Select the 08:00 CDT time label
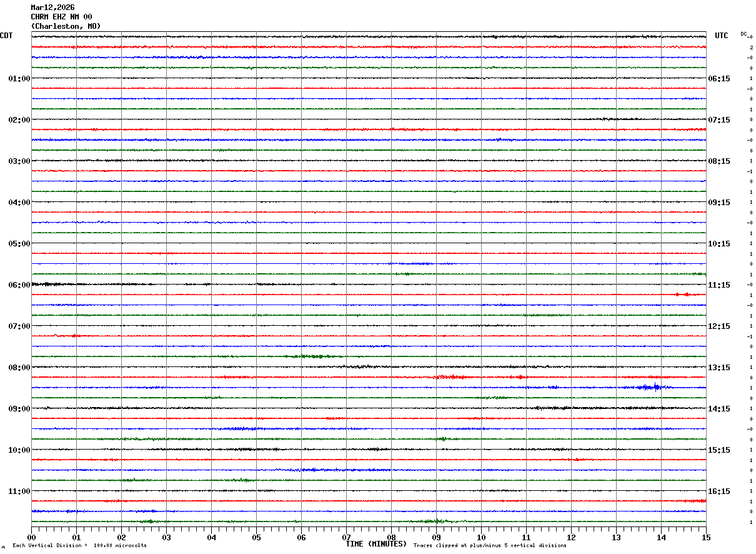 (19, 368)
